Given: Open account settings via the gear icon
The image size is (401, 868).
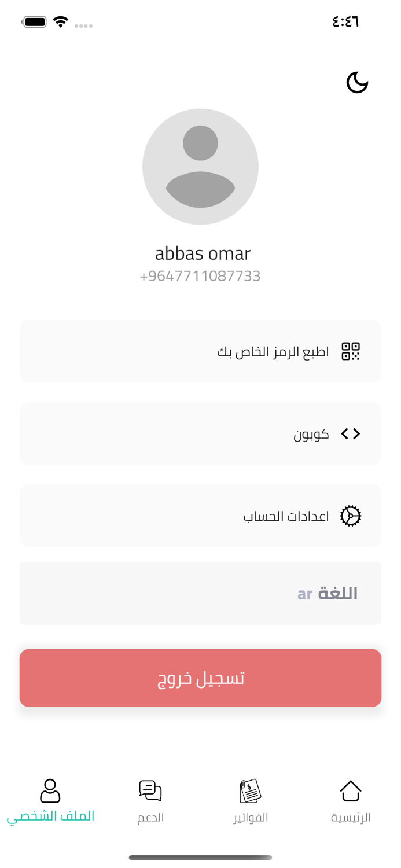Looking at the screenshot, I should point(350,516).
